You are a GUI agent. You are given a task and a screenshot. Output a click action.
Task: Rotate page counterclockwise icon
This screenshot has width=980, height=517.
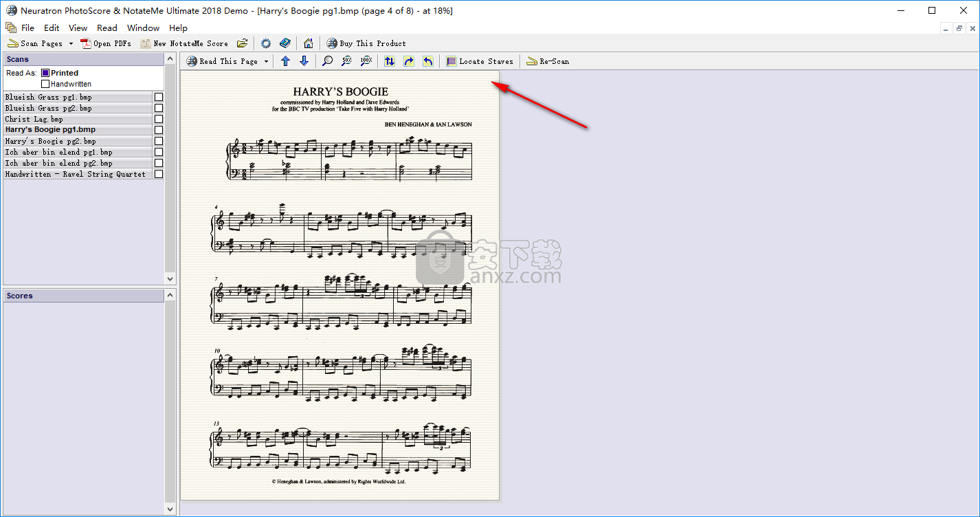click(427, 61)
